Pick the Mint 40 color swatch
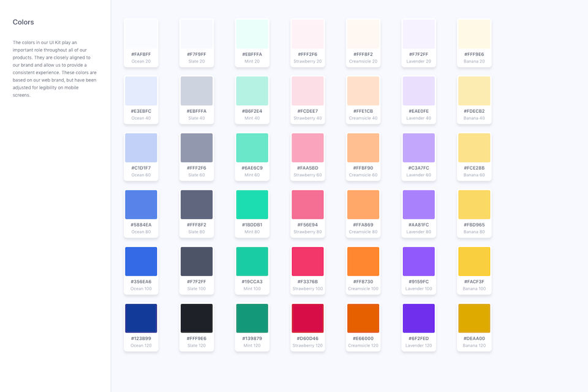The width and height of the screenshot is (588, 392). 252,91
